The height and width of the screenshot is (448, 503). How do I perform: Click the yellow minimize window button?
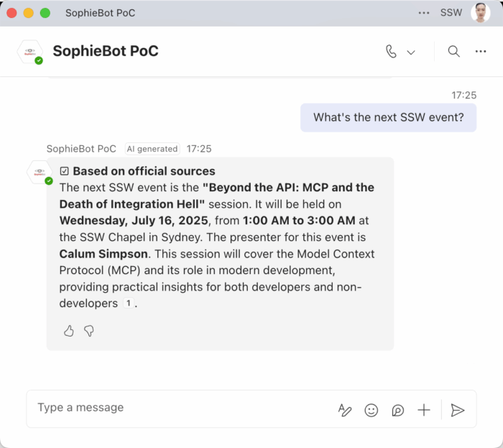28,13
